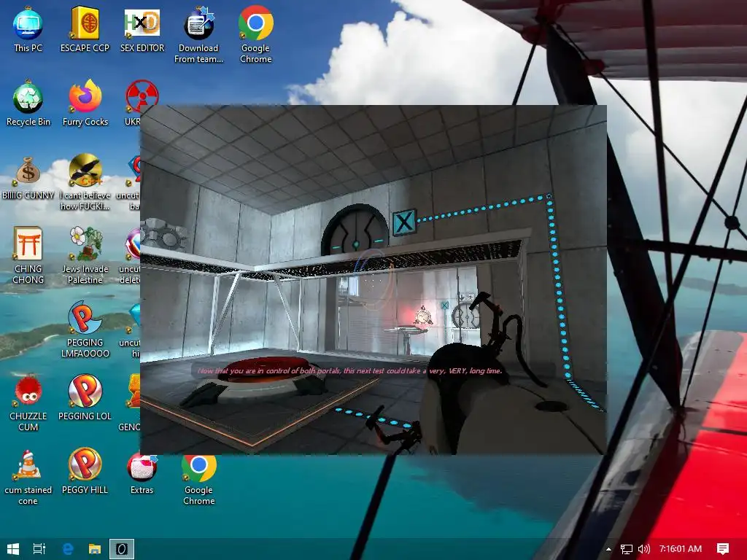Open the This PC desktop icon

[x=28, y=29]
